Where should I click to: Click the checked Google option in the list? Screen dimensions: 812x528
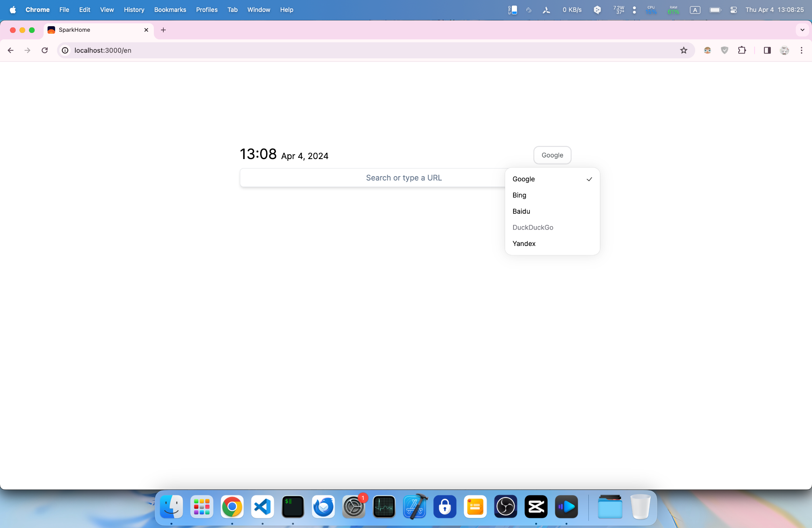[x=523, y=179]
